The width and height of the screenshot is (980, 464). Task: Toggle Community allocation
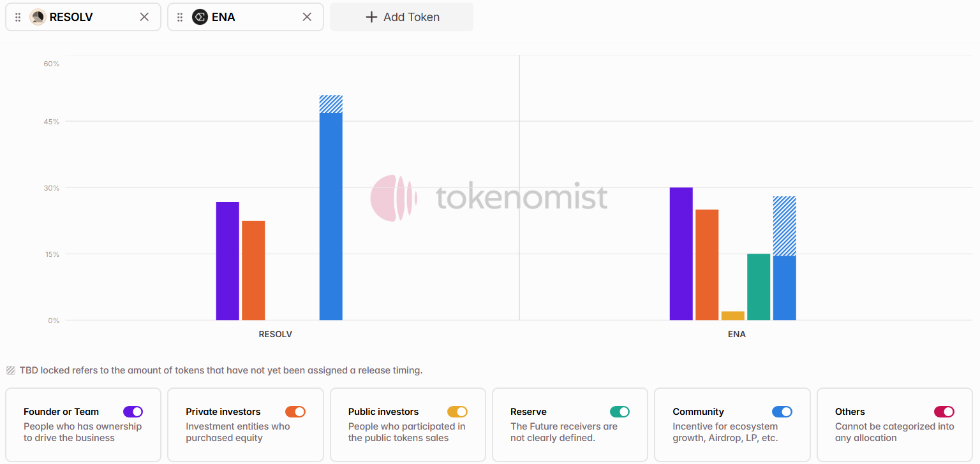coord(782,412)
